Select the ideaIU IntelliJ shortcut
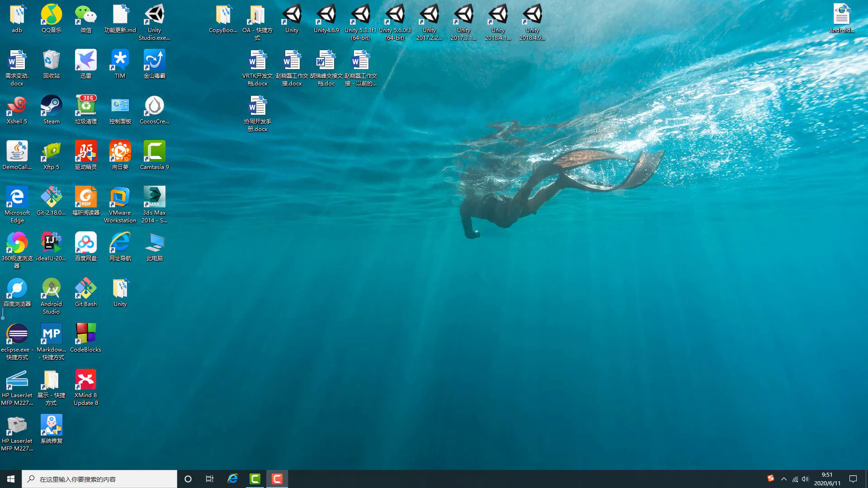The width and height of the screenshot is (868, 488). click(52, 247)
